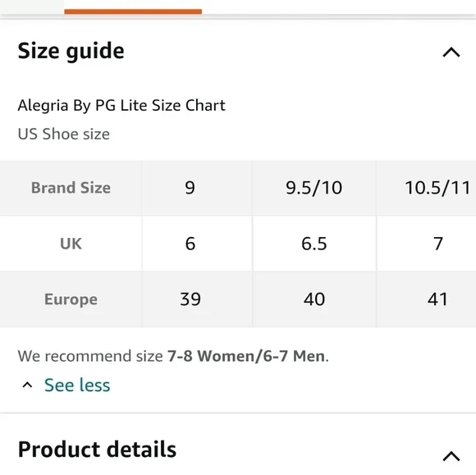Select the orange highlighted tab indicator
The height and width of the screenshot is (475, 476).
click(x=133, y=11)
